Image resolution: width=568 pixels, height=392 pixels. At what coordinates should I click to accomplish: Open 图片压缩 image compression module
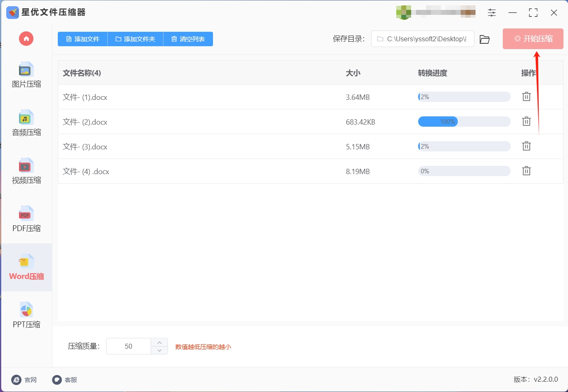point(26,75)
